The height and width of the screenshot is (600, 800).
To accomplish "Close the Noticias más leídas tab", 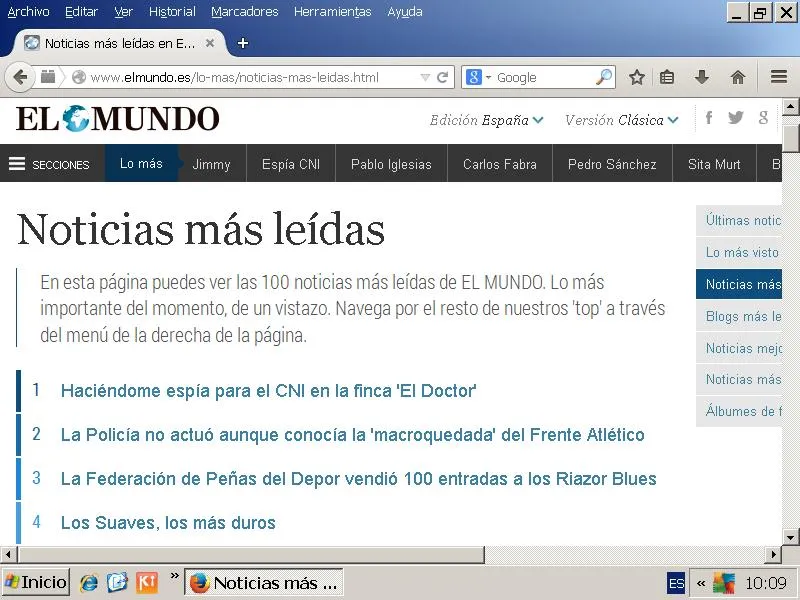I will pos(210,43).
